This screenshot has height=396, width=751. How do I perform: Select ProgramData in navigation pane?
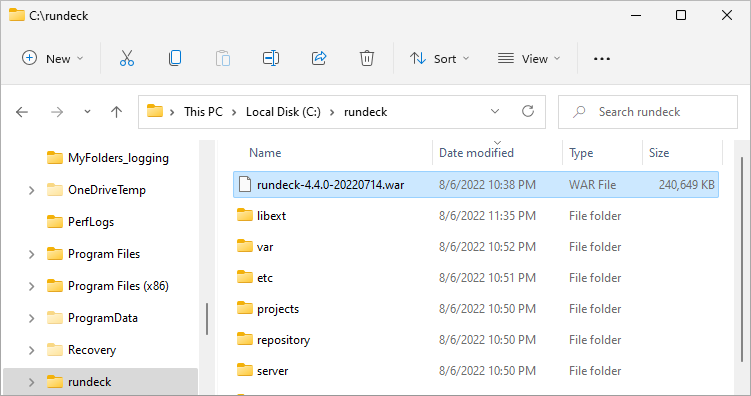coord(102,318)
